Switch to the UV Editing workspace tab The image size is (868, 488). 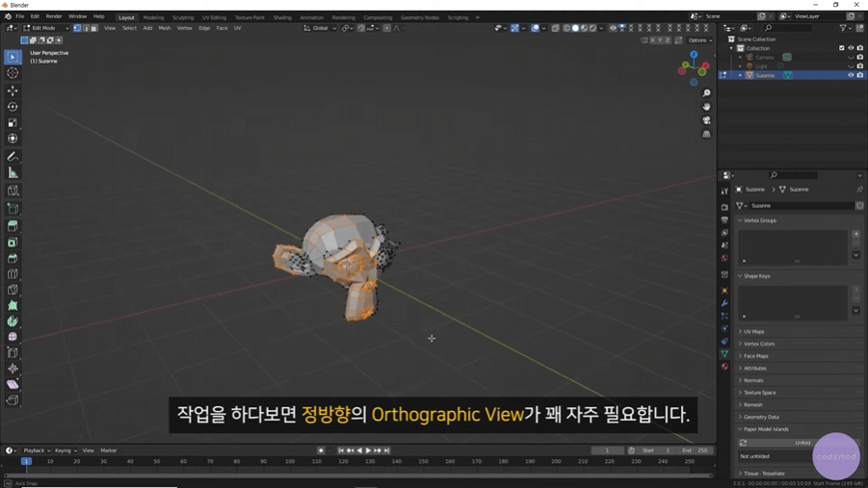214,17
